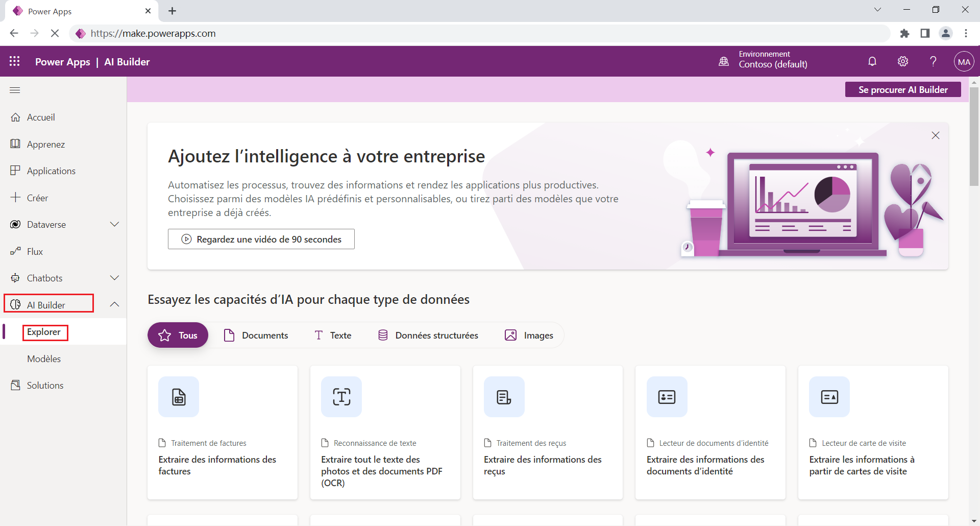
Task: Click the AI Builder brain icon
Action: pyautogui.click(x=15, y=305)
